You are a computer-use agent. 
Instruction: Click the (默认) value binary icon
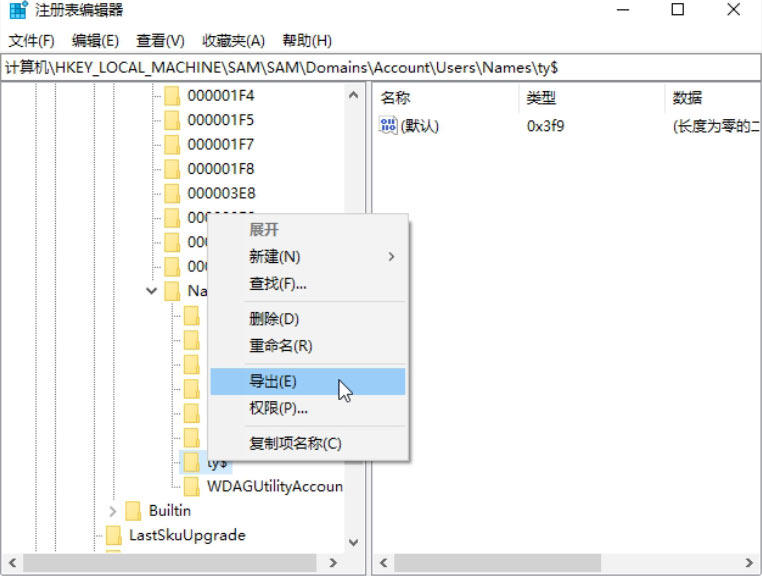[x=388, y=125]
